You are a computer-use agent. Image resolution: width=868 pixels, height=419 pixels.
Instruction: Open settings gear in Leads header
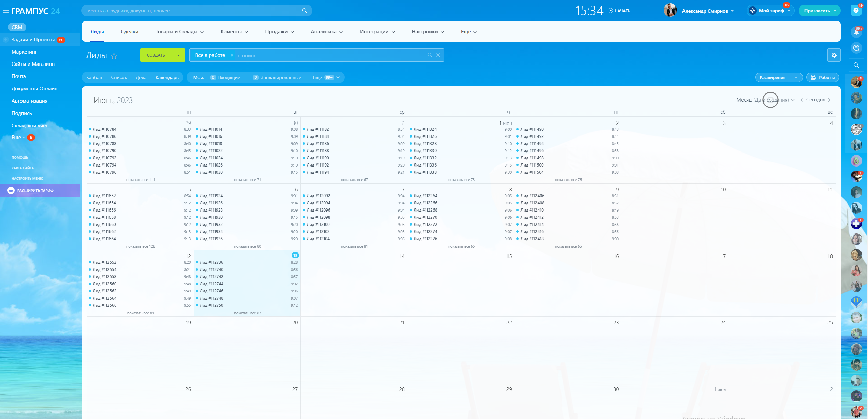point(834,55)
